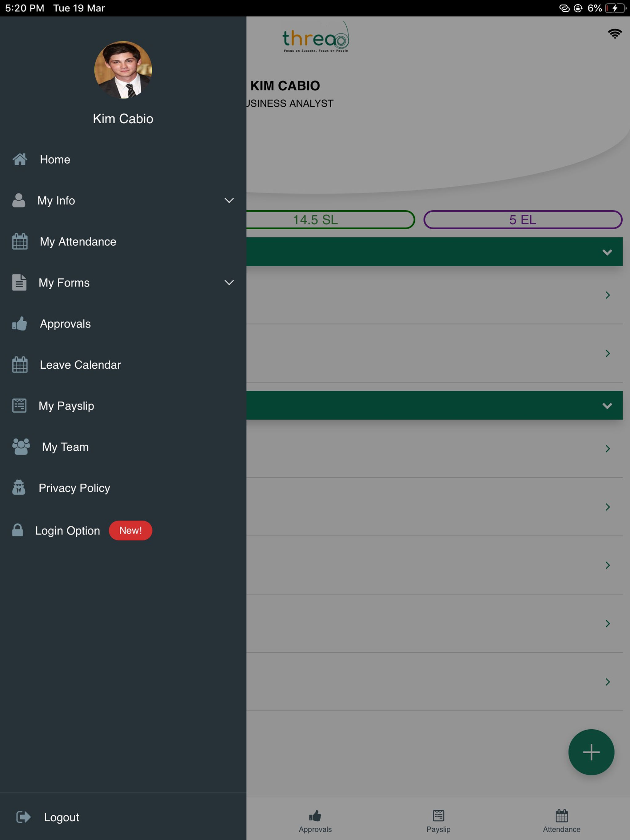Tap the My Team group icon
The width and height of the screenshot is (630, 840).
pos(21,446)
